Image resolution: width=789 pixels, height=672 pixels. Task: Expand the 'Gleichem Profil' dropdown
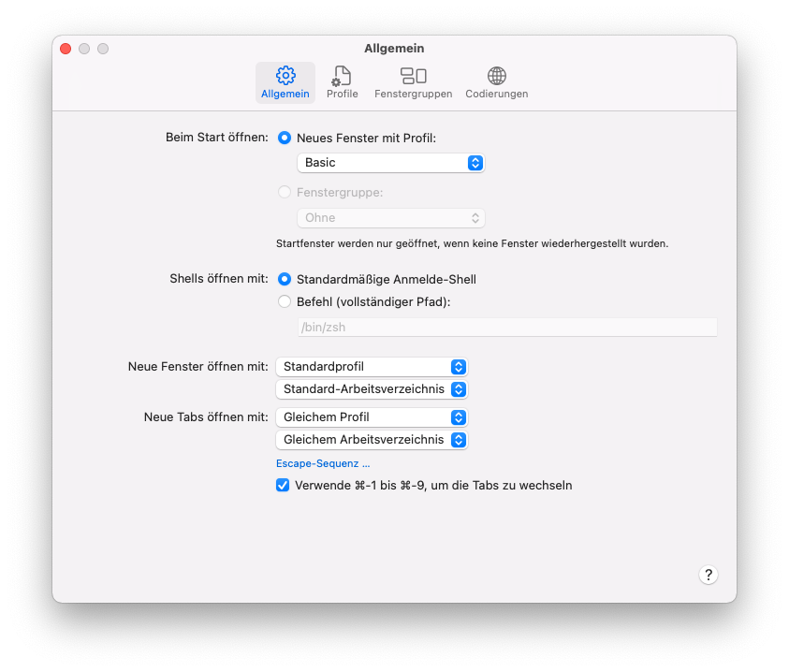coord(372,416)
